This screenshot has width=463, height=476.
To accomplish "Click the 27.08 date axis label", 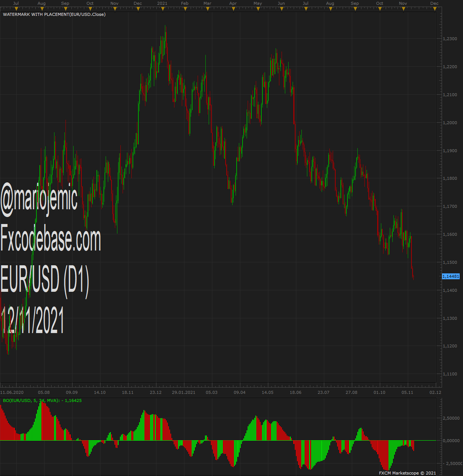I will (351, 392).
